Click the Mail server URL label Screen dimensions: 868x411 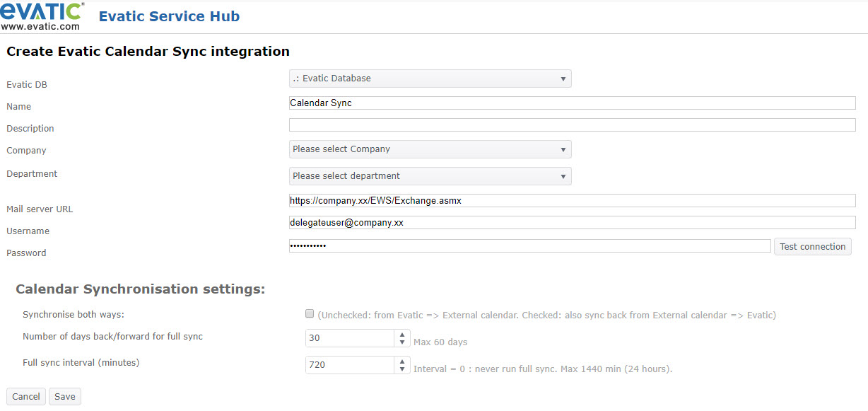coord(40,209)
